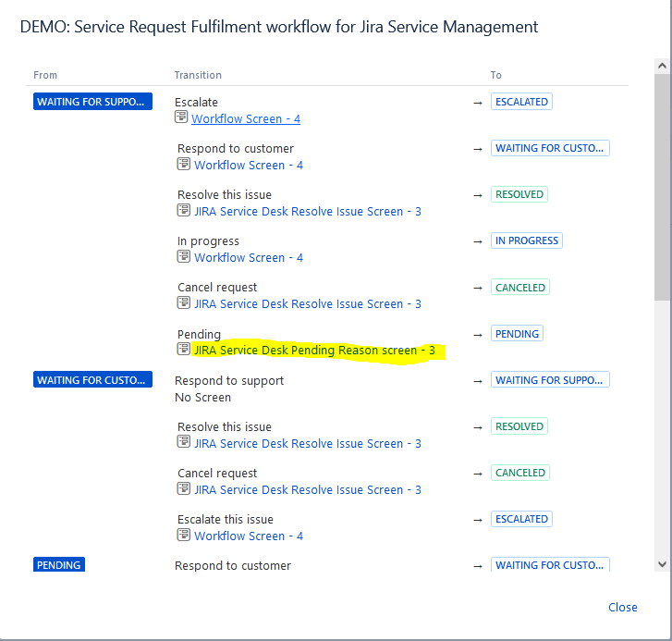This screenshot has width=672, height=641.
Task: Click screen icon under Escalate this issue
Action: [184, 535]
